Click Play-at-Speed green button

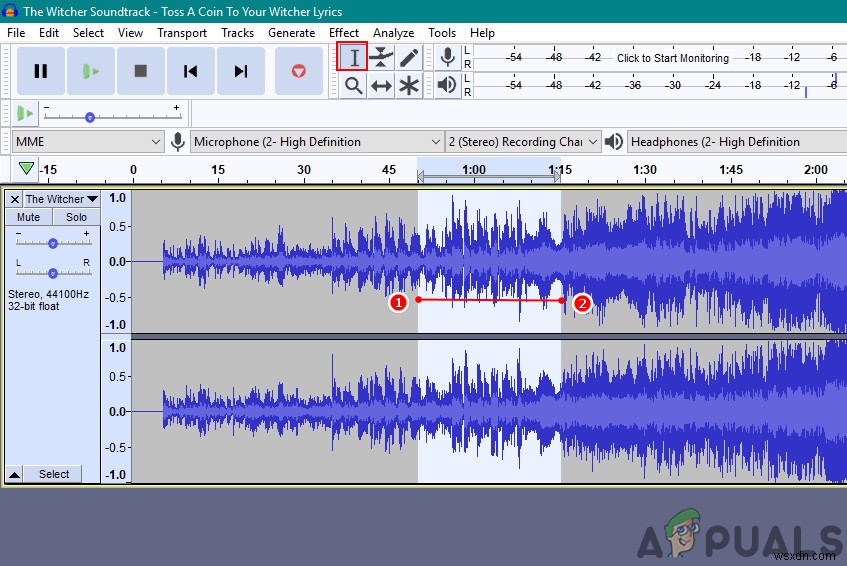click(25, 114)
